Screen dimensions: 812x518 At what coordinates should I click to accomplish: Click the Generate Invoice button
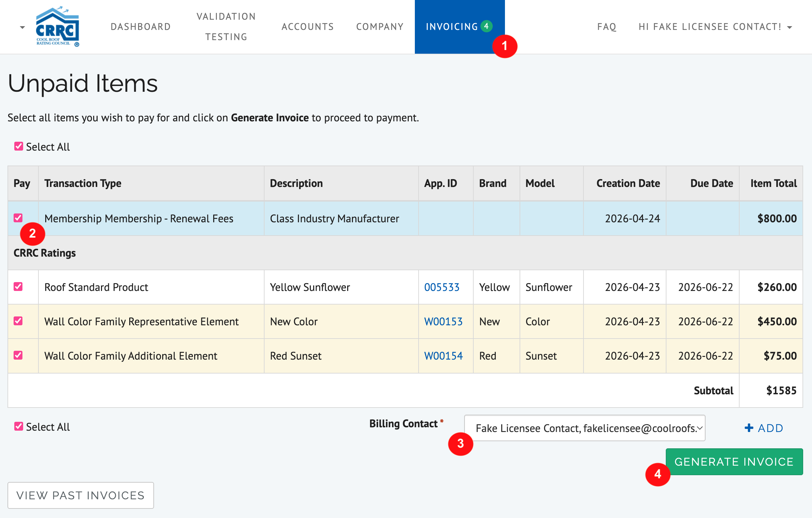(734, 462)
